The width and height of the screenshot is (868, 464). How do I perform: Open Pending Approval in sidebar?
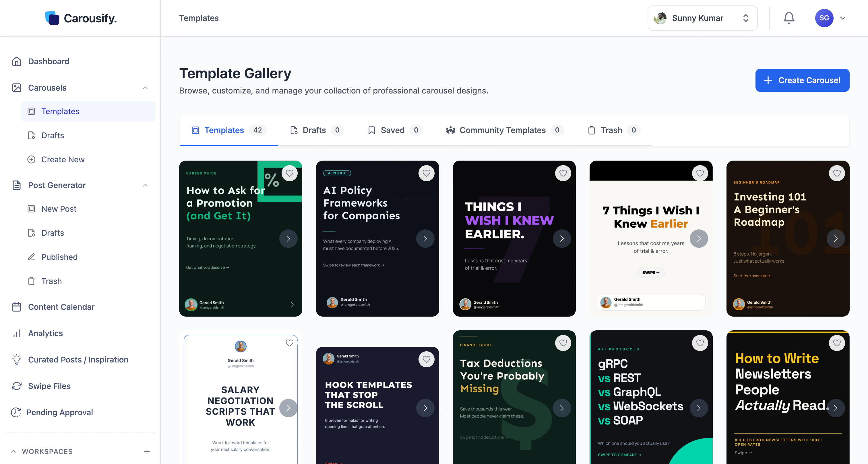tap(59, 412)
